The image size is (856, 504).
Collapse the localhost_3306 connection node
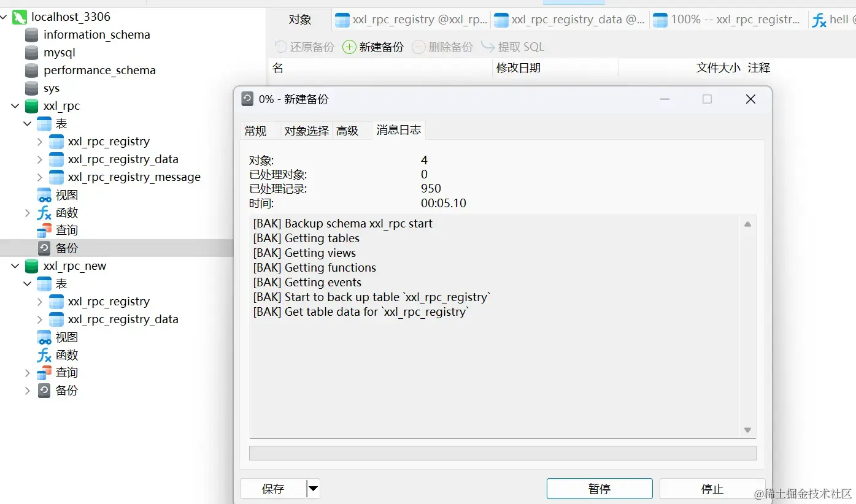[x=5, y=17]
